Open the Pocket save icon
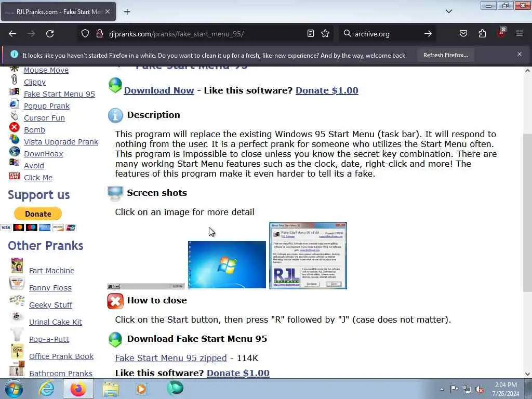Viewport: 532px width, 399px height. point(463,34)
